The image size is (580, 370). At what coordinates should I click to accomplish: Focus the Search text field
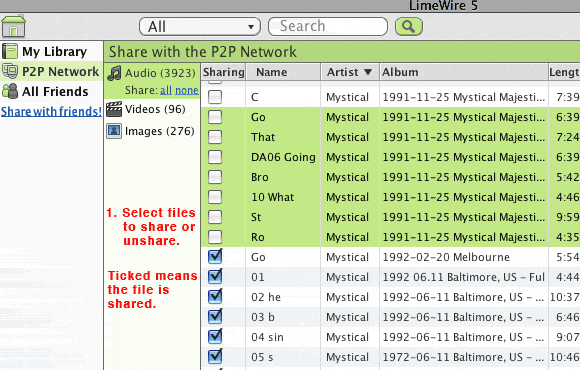pos(328,26)
